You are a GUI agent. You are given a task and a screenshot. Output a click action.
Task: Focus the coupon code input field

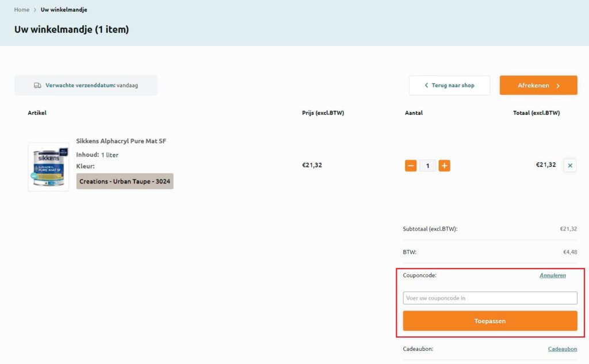click(489, 298)
